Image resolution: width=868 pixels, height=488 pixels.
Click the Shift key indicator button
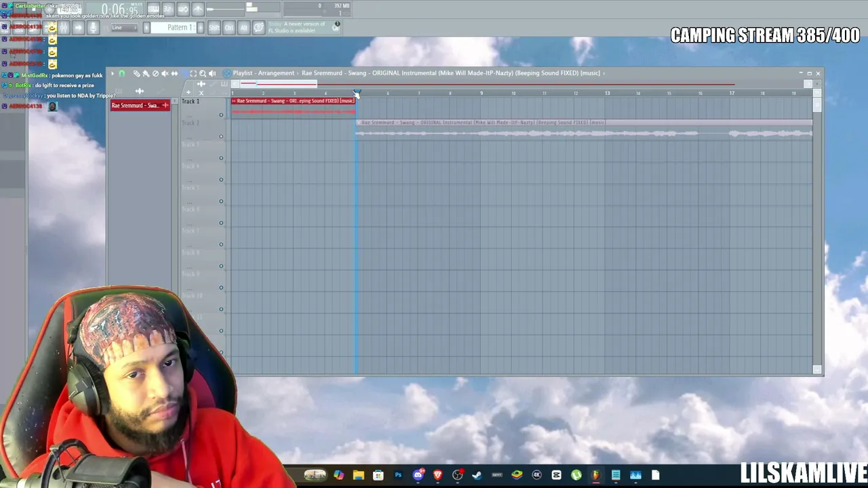coord(214,28)
